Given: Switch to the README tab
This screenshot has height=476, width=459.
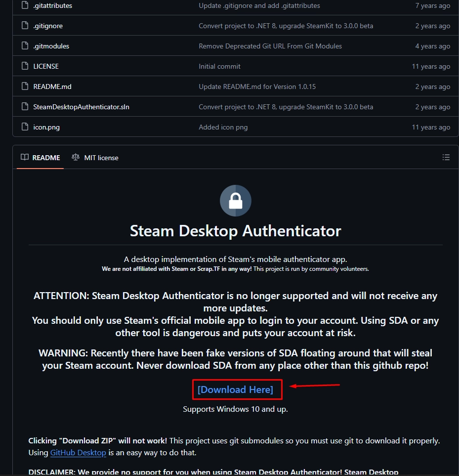Looking at the screenshot, I should point(41,158).
